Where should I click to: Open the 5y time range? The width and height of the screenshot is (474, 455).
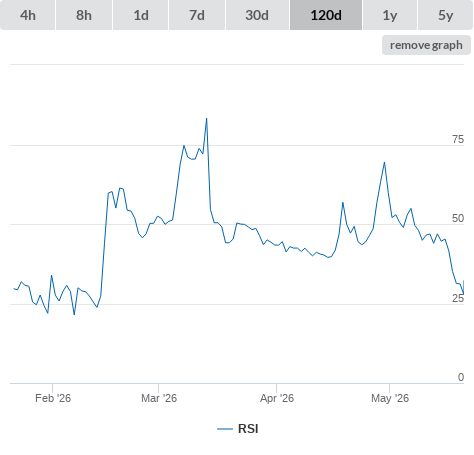(446, 15)
